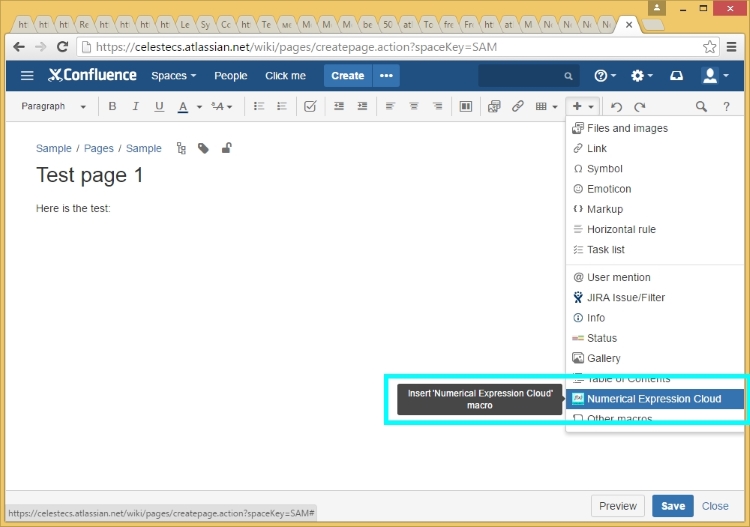
Task: Redo the last edit
Action: (x=640, y=107)
